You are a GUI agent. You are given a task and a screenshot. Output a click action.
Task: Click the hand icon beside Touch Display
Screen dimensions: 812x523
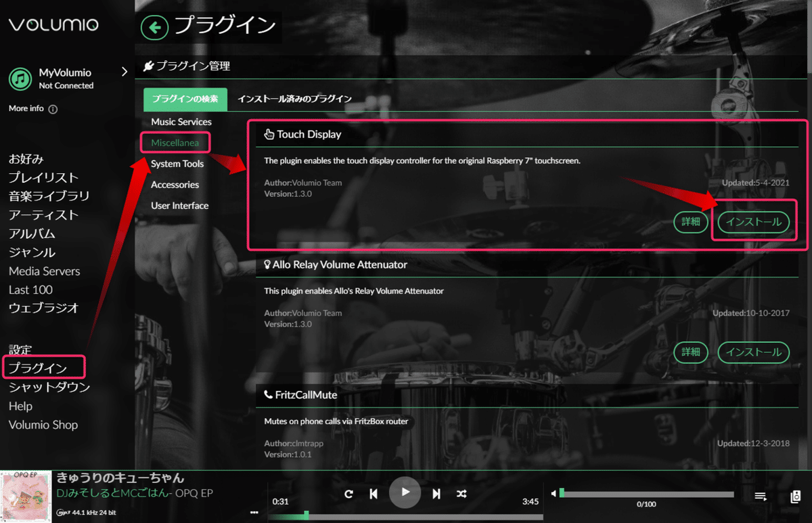click(269, 134)
